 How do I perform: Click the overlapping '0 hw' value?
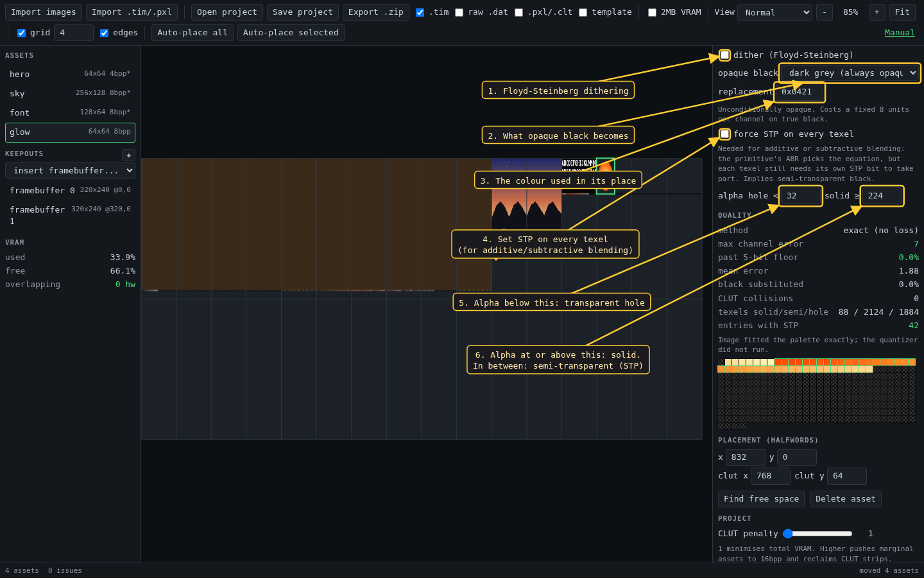(x=125, y=285)
